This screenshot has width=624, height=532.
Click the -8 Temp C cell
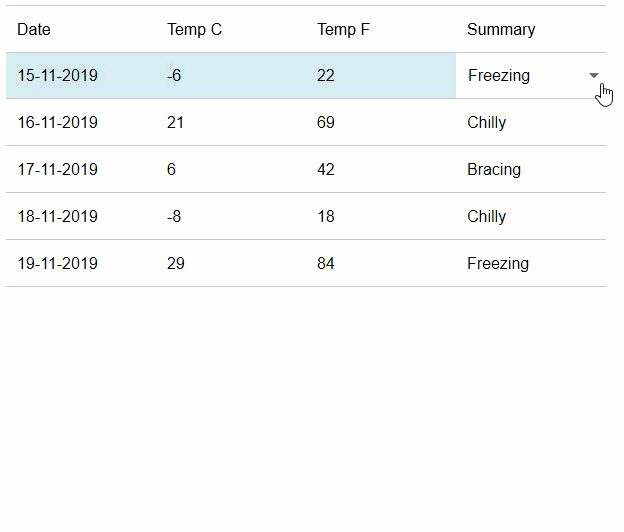click(174, 217)
